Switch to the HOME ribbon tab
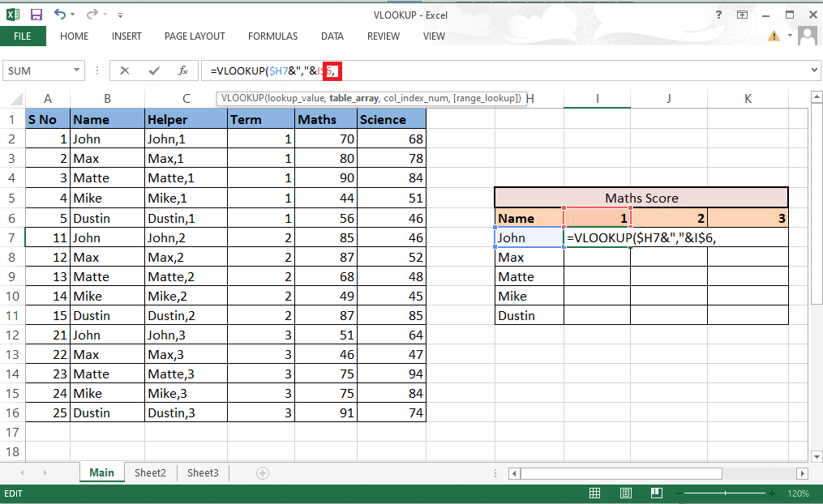The width and height of the screenshot is (823, 504). (74, 36)
